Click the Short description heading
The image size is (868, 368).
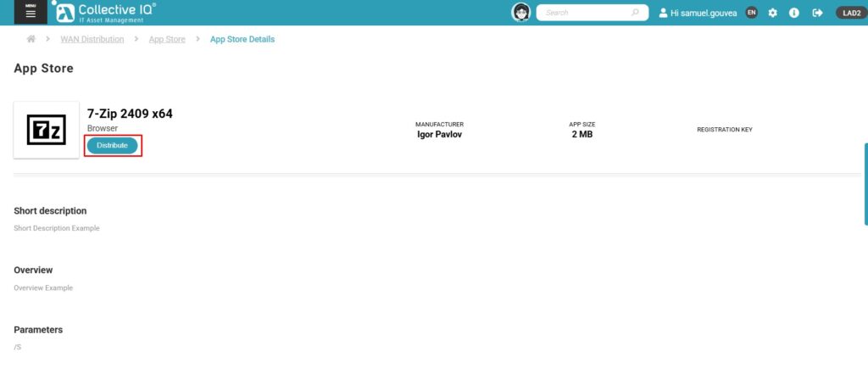click(x=50, y=211)
